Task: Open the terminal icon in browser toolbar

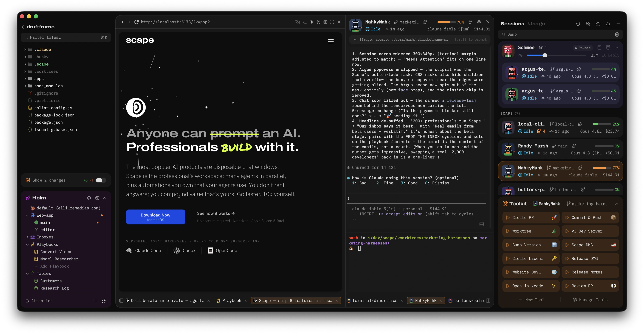Action: (x=304, y=22)
